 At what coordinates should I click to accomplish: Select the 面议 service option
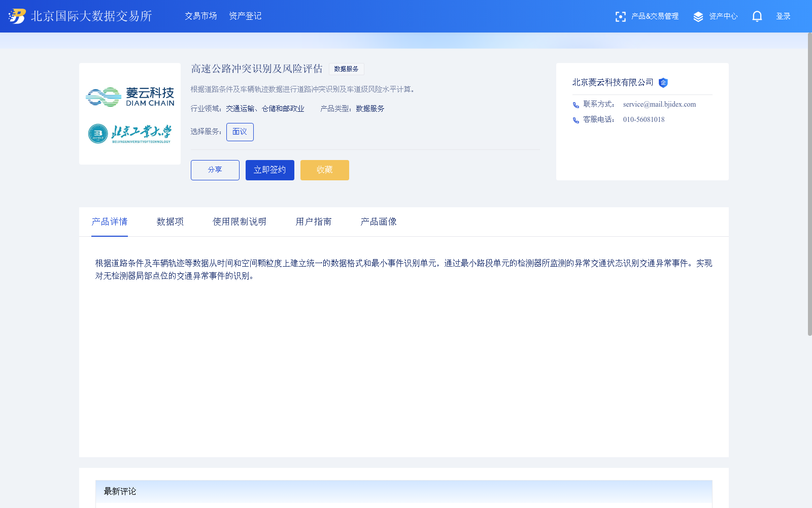point(240,132)
